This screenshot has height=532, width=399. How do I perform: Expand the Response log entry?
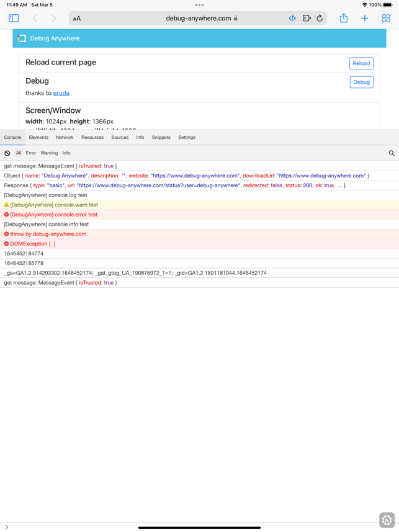tap(199, 185)
